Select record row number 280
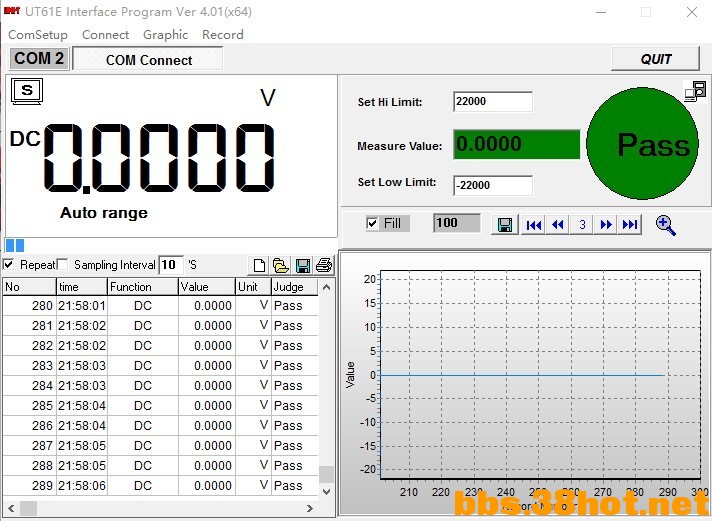 (x=160, y=306)
